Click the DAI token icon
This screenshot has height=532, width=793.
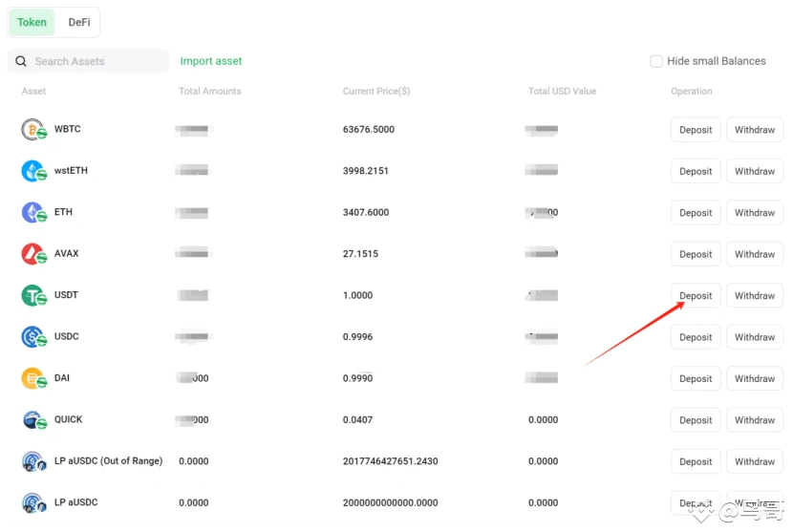pos(33,378)
